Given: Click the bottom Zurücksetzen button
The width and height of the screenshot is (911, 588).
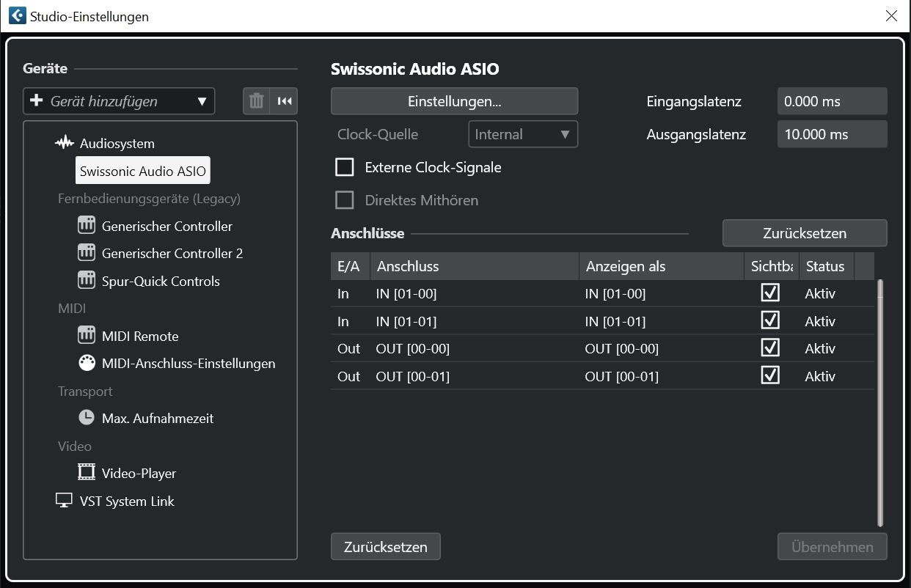Looking at the screenshot, I should [x=386, y=546].
